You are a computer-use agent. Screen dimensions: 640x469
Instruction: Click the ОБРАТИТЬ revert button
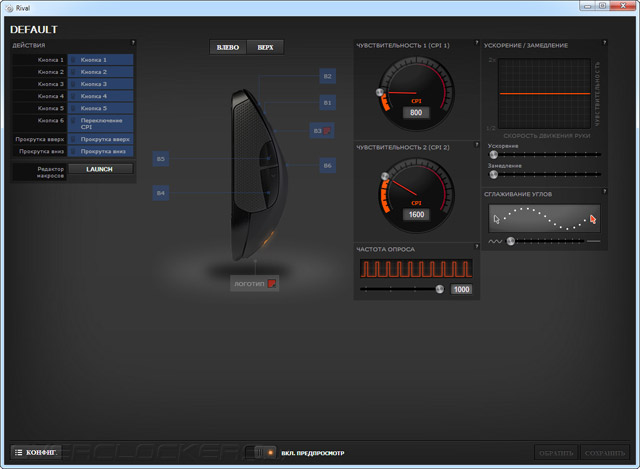556,453
